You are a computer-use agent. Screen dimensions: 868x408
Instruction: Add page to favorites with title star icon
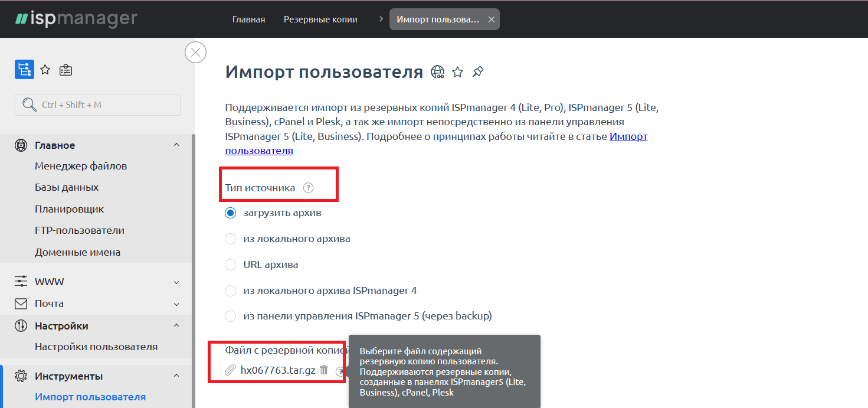coord(457,72)
